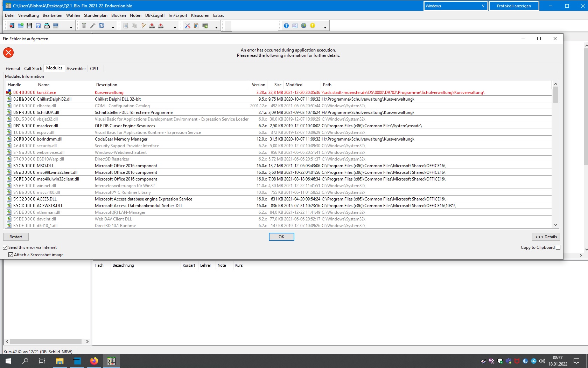This screenshot has width=588, height=368.
Task: Click the wrench tool toolbar icon
Action: (x=93, y=26)
